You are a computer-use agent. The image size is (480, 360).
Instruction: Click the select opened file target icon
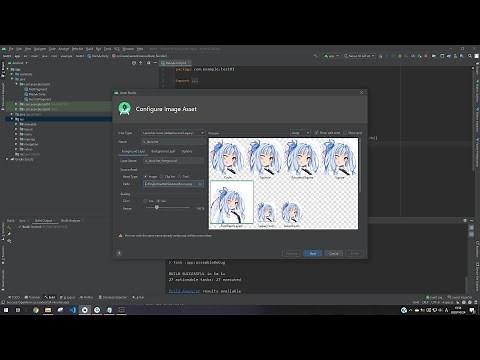click(134, 63)
